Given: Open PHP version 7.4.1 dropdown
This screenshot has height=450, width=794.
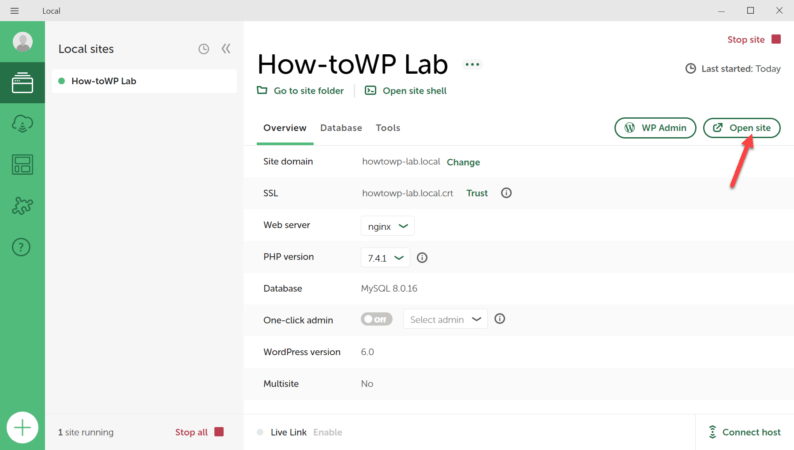Looking at the screenshot, I should pos(385,258).
